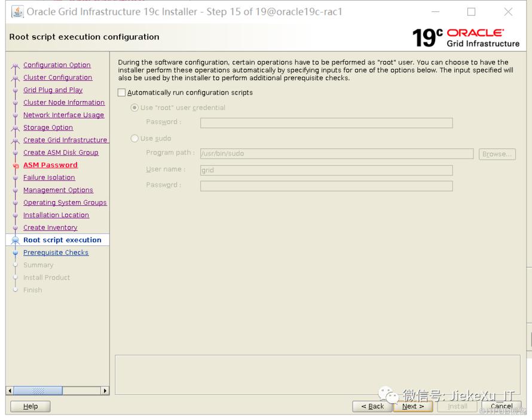The height and width of the screenshot is (420, 532).
Task: Open the Help button
Action: tap(30, 406)
